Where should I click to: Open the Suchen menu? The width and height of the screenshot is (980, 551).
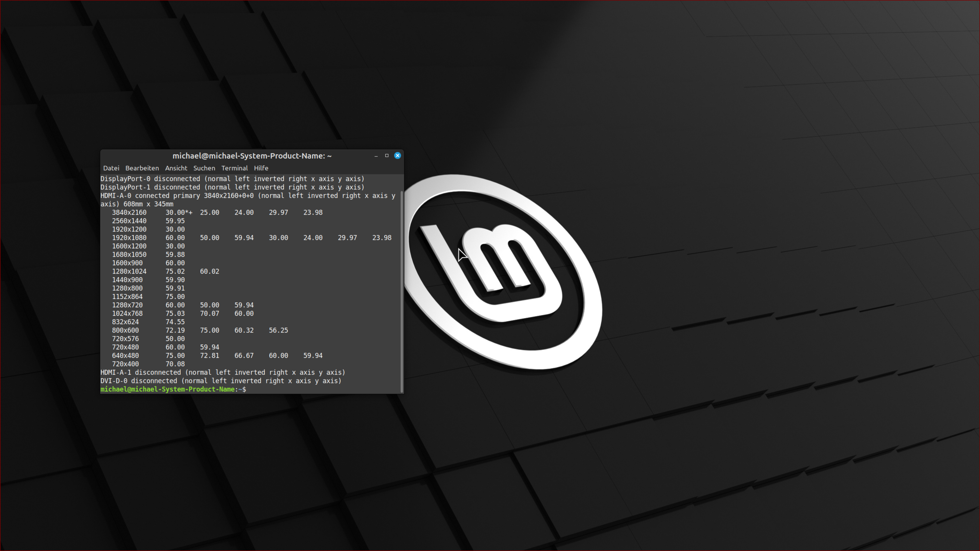(204, 168)
